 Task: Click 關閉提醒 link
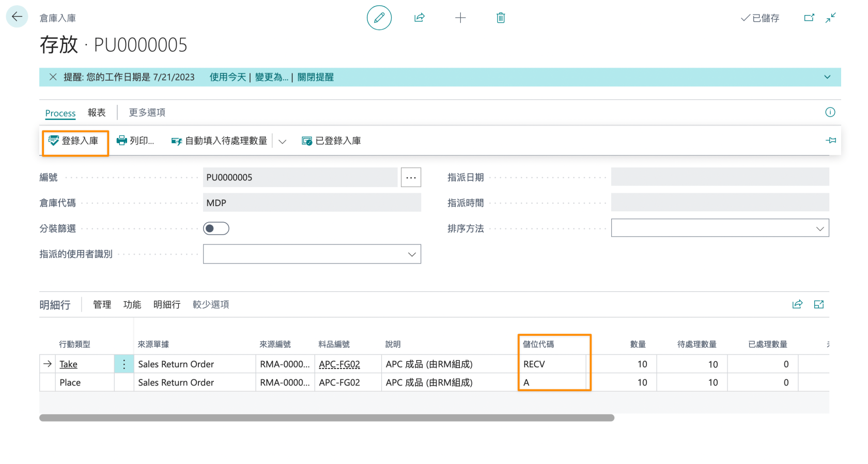coord(316,77)
